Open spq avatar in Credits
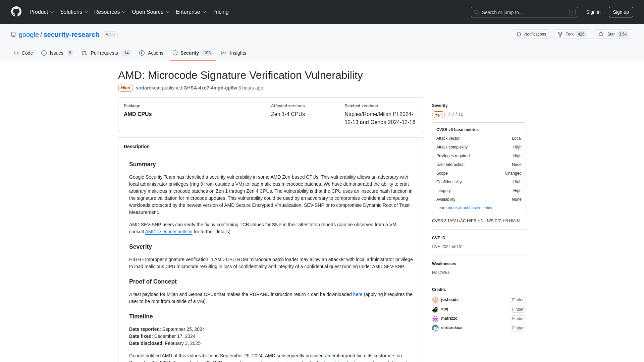Image resolution: width=644 pixels, height=362 pixels. tap(435, 309)
